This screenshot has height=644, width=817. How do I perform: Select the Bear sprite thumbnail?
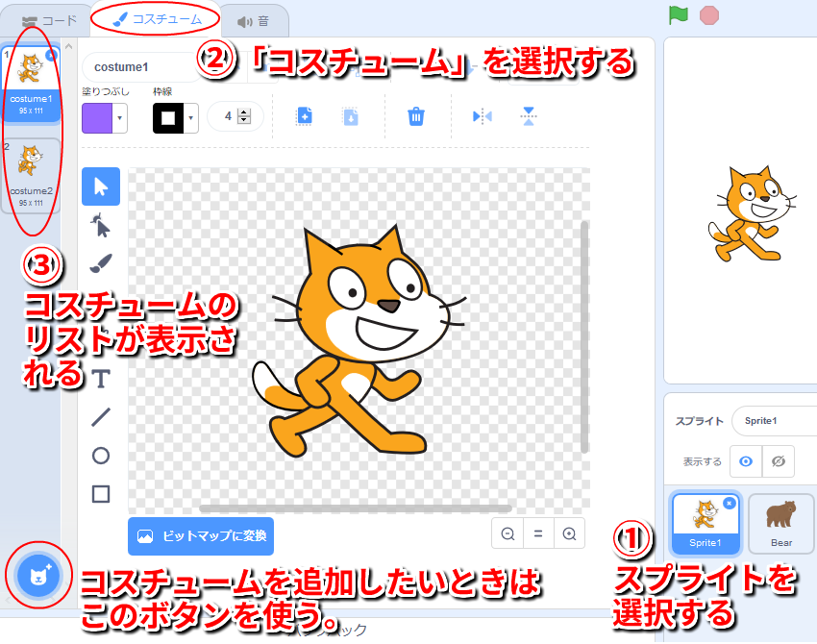coord(781,523)
